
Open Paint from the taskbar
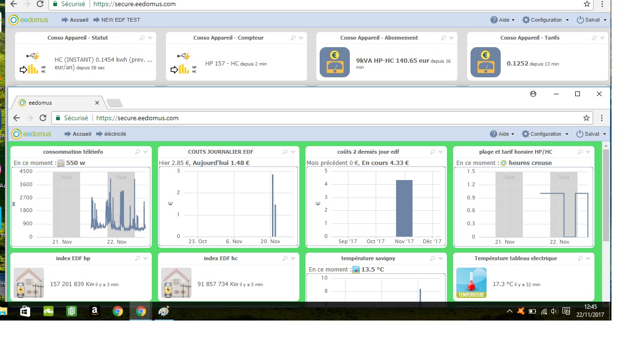click(x=164, y=311)
